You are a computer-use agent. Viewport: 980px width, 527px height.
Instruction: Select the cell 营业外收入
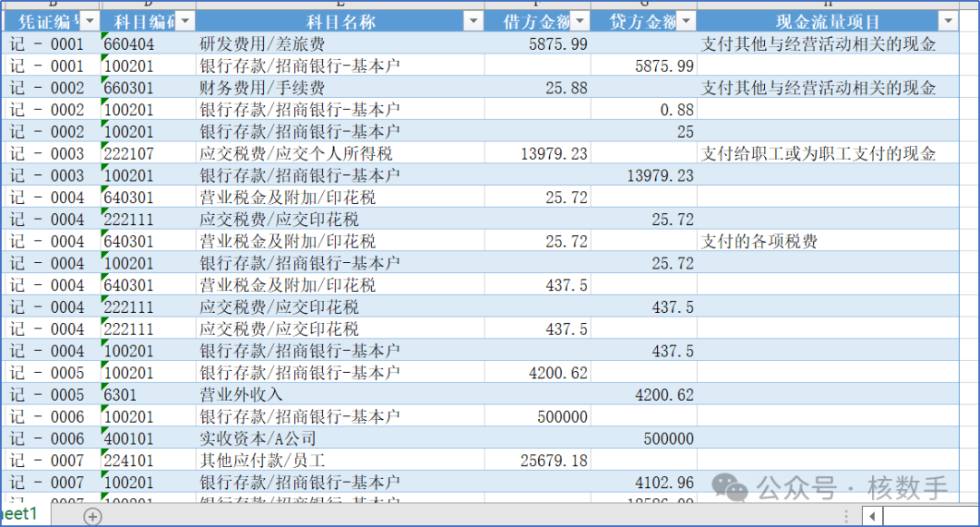pos(340,394)
